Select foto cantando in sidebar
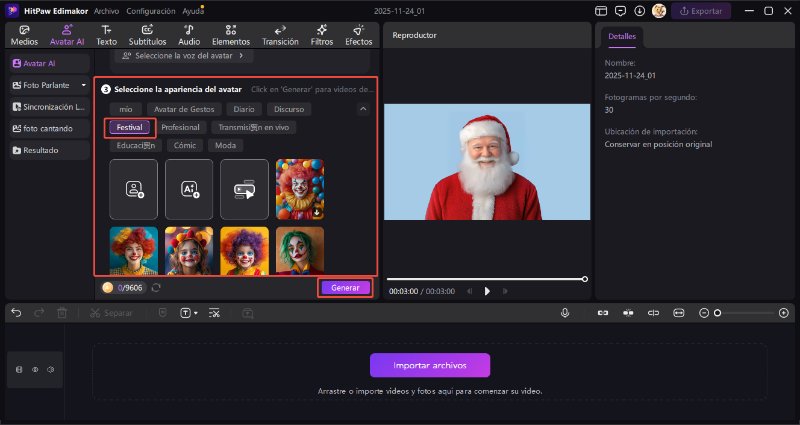 49,129
